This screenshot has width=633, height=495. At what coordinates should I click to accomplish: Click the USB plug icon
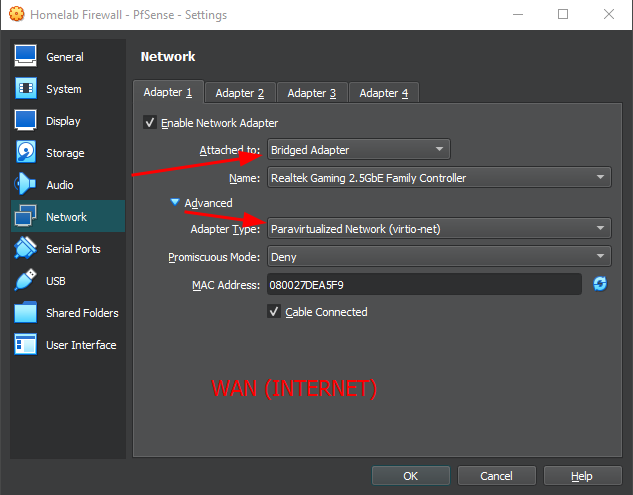pyautogui.click(x=25, y=280)
